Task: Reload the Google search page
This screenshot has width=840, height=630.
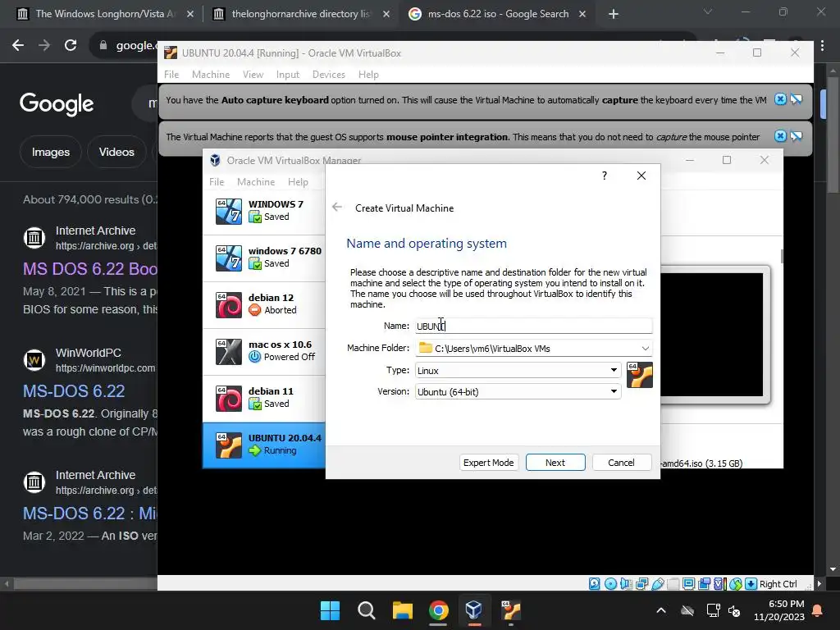Action: pos(71,45)
